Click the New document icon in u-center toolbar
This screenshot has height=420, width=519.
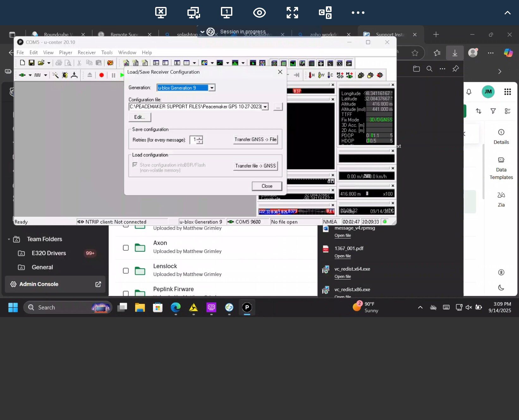[22, 63]
